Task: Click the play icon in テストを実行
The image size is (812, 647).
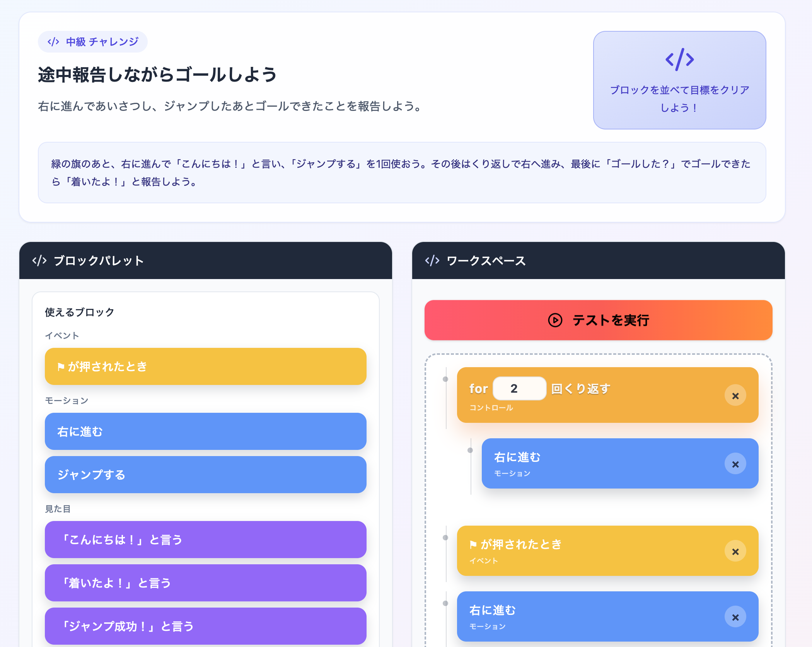Action: [555, 320]
